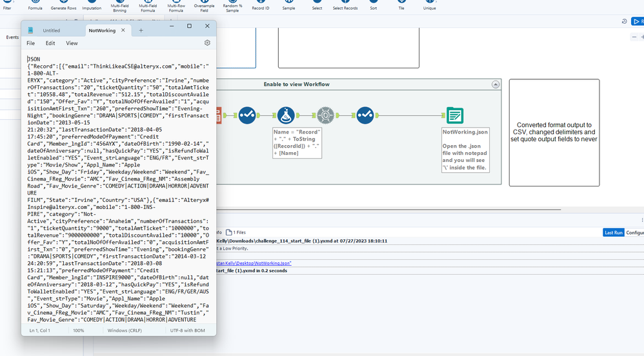Screen dimensions: 644x356
Task: Filter results by '1 Files' messages
Action: (236, 232)
